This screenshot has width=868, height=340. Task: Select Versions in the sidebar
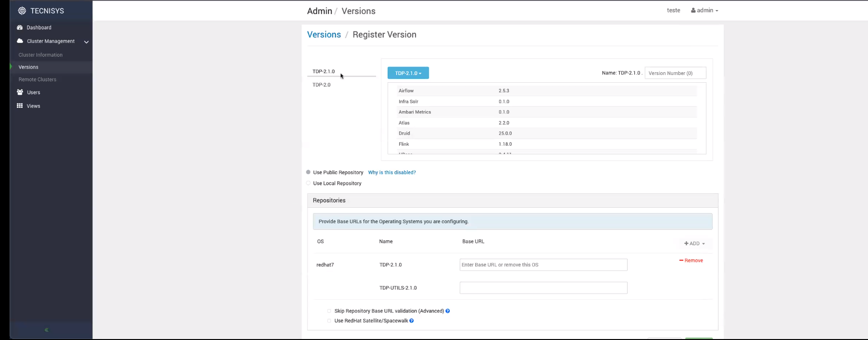[x=28, y=67]
